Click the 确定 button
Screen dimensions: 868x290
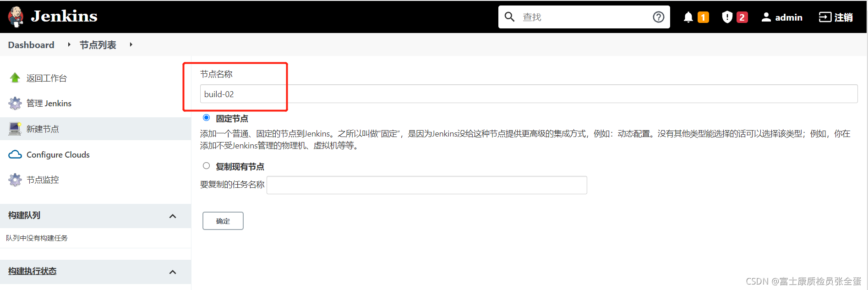(223, 221)
